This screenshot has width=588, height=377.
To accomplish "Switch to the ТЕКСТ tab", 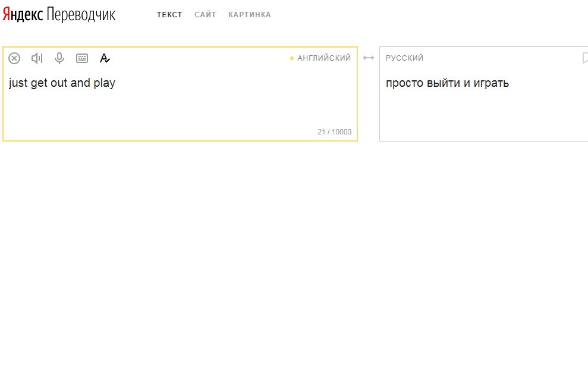I will pos(169,15).
